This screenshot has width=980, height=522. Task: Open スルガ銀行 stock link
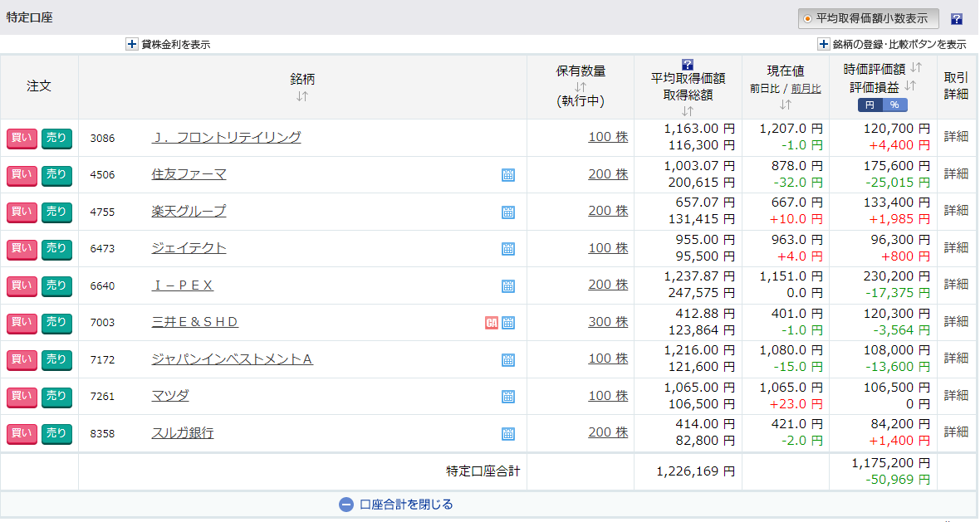[183, 432]
